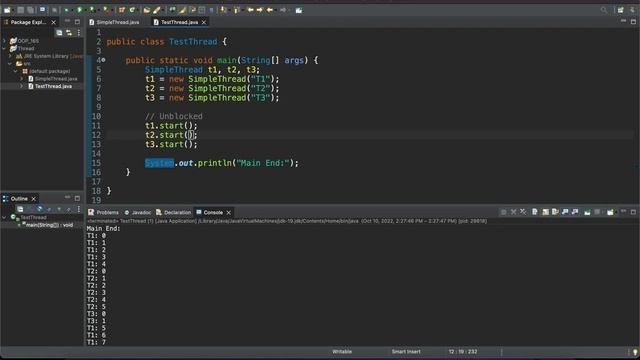Click the '// Unblocked' comment on line 10

pyautogui.click(x=173, y=116)
